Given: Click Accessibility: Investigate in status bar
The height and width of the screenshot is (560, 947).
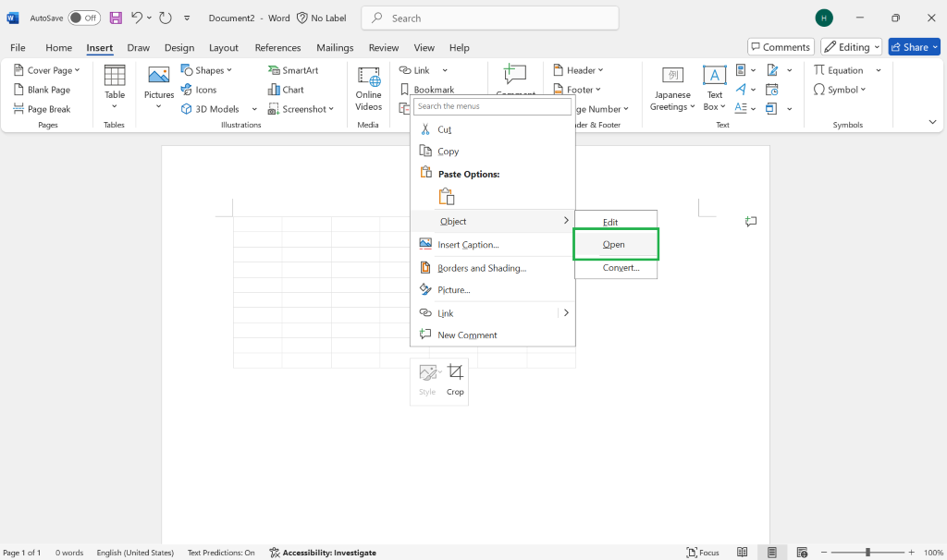Looking at the screenshot, I should [x=323, y=553].
